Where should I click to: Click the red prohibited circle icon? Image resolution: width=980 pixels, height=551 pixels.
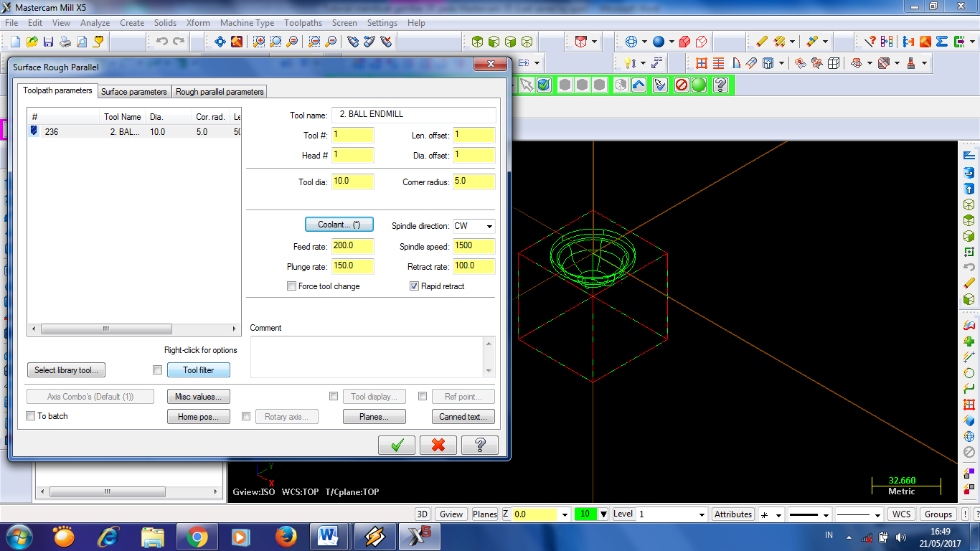[682, 85]
